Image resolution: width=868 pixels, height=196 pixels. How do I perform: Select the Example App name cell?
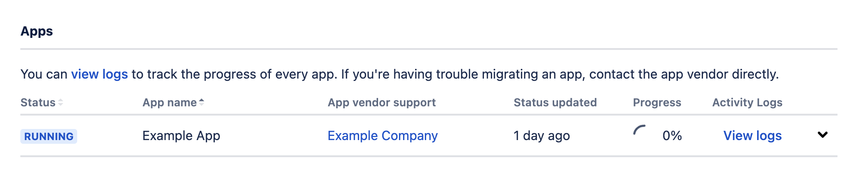[x=181, y=136]
